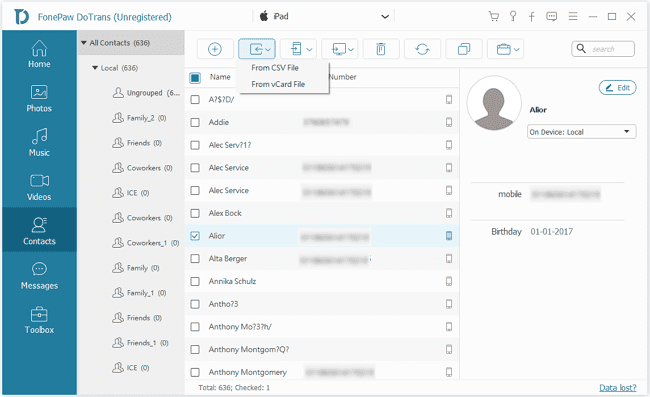Open the Toolbox section
Image resolution: width=650 pixels, height=397 pixels.
(x=39, y=320)
